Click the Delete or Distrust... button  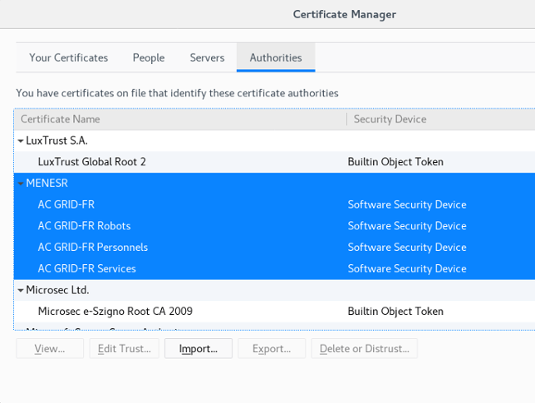[364, 348]
